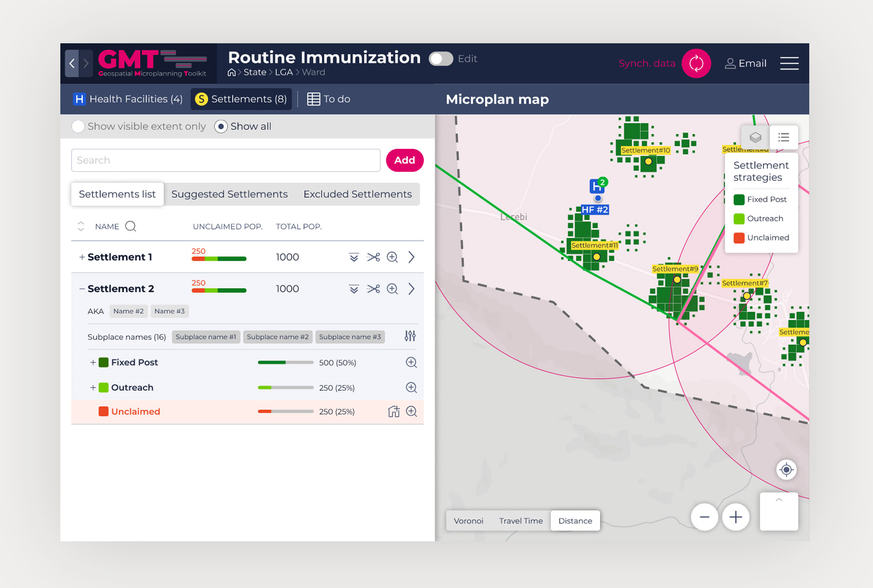Click the scissors icon for Settlement 1
873x588 pixels.
pos(373,257)
